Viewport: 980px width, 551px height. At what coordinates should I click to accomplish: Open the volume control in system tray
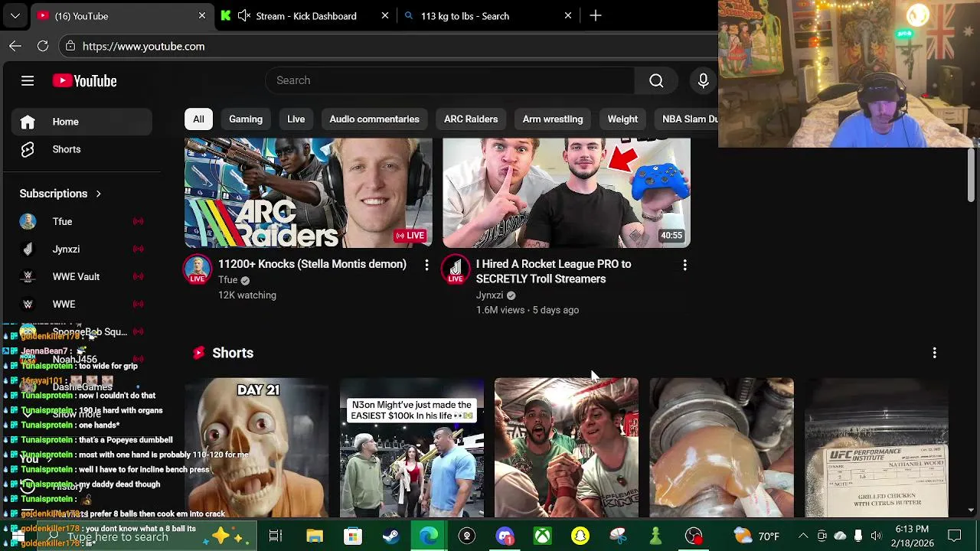pyautogui.click(x=876, y=536)
